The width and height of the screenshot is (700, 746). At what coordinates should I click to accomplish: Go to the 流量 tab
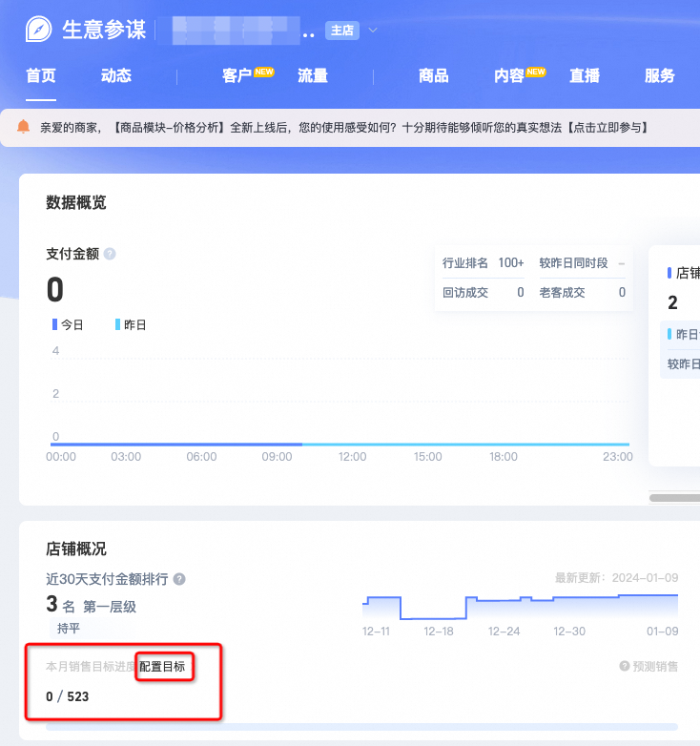pos(313,75)
